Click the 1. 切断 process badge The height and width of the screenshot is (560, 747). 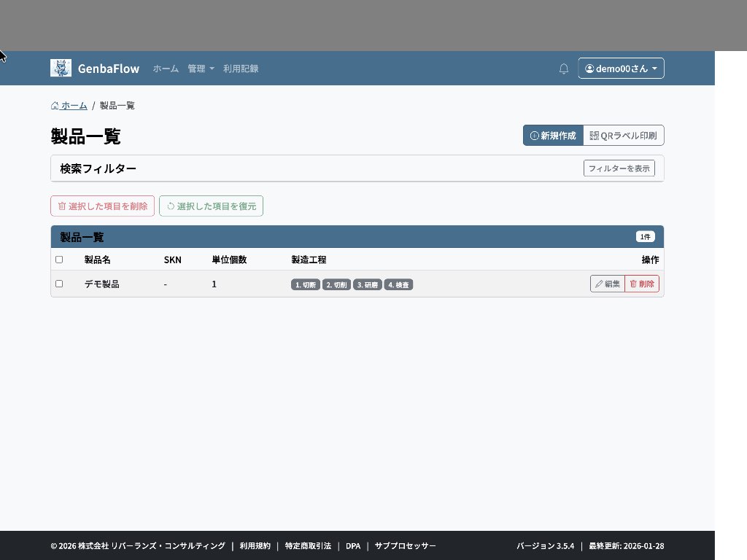click(306, 284)
